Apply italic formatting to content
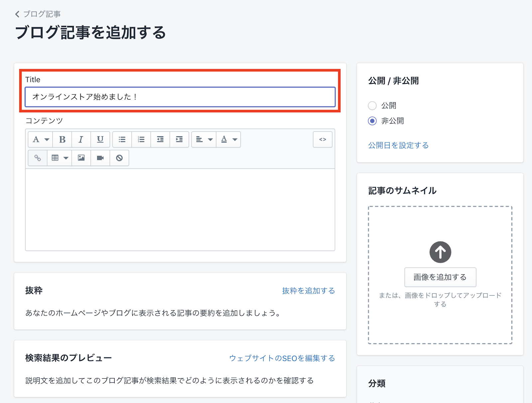This screenshot has height=403, width=532. tap(81, 140)
